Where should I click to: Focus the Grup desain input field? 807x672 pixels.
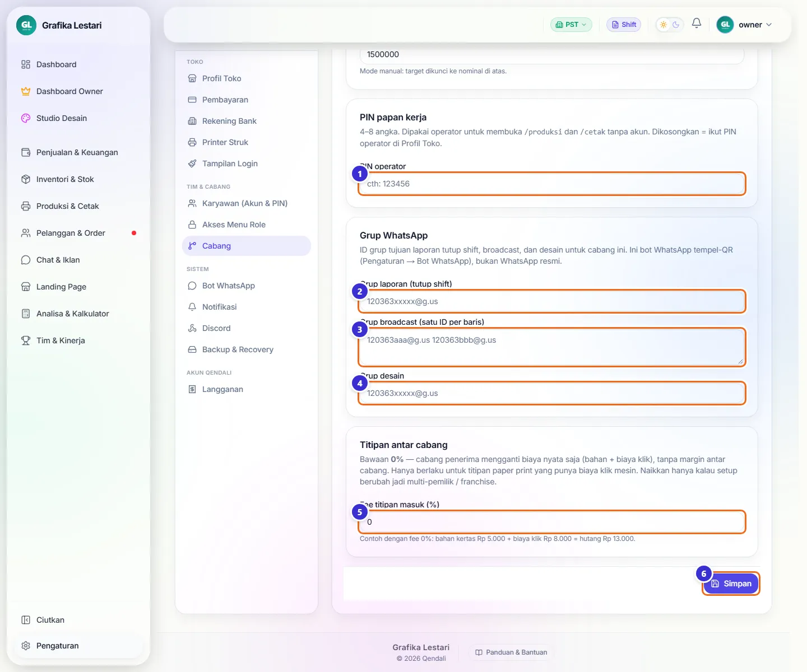552,393
